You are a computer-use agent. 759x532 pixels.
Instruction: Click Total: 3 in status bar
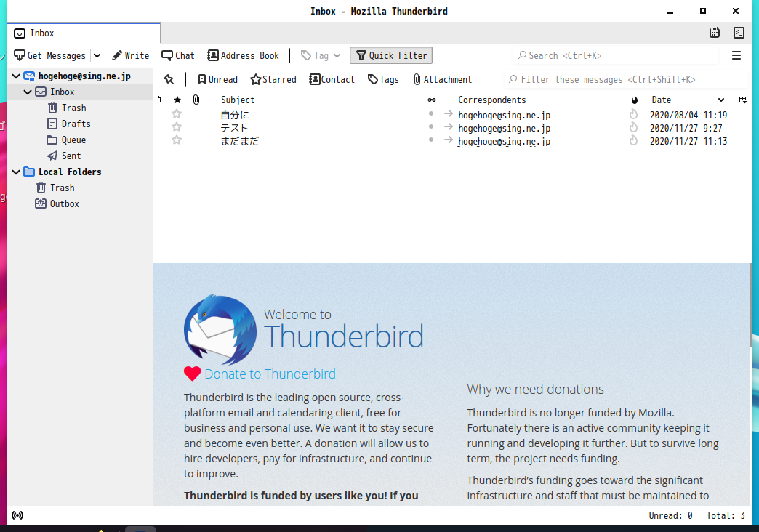pyautogui.click(x=726, y=516)
